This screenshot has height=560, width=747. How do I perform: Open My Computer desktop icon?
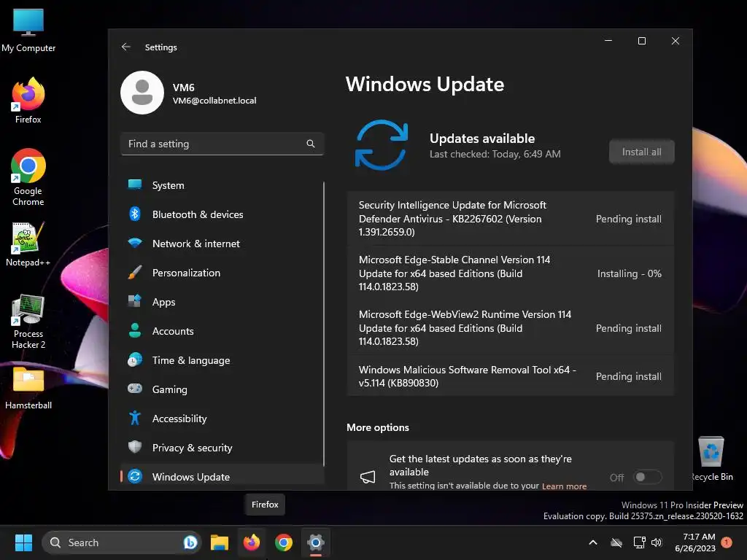pyautogui.click(x=28, y=31)
